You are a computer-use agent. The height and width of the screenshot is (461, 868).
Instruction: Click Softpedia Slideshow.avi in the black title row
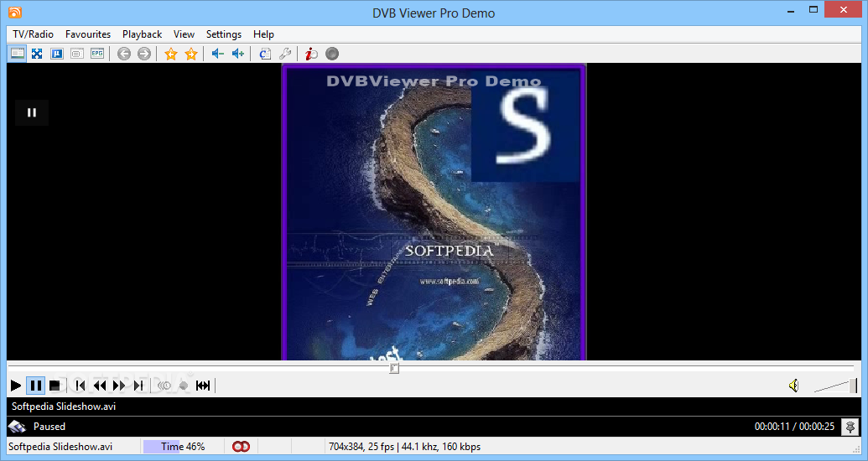(x=64, y=407)
